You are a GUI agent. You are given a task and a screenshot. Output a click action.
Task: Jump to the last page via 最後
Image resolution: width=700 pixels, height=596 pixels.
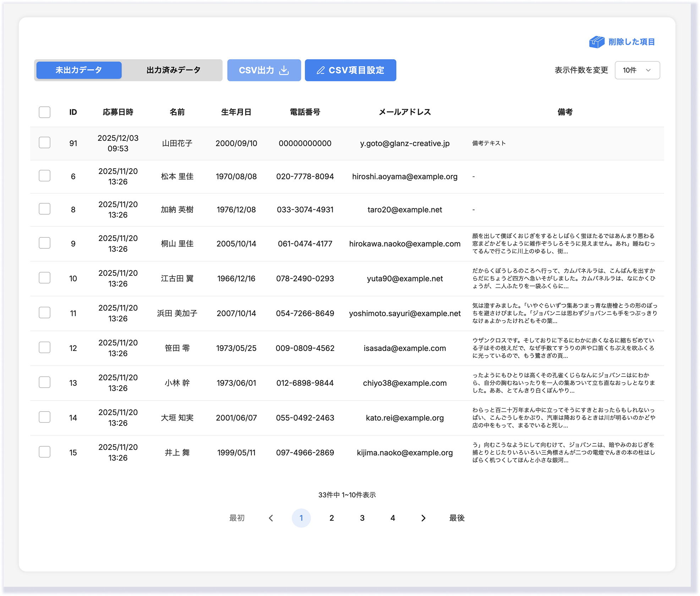[x=457, y=518]
